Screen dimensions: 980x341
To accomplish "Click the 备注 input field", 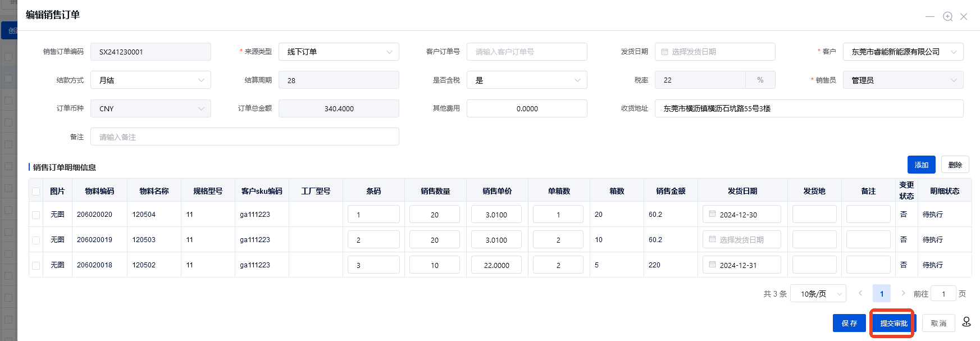I will click(244, 137).
